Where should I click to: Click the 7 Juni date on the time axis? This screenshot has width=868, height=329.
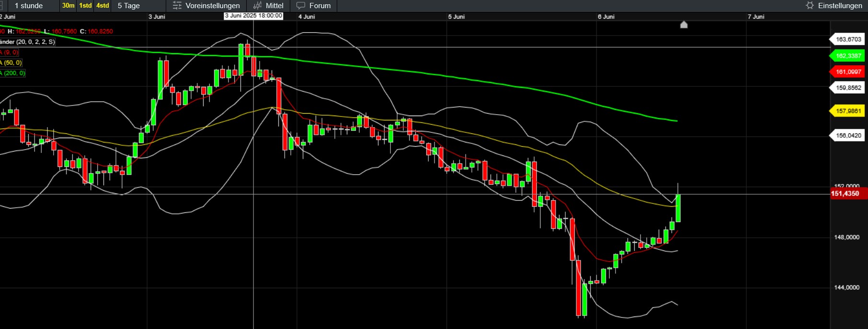coord(756,17)
